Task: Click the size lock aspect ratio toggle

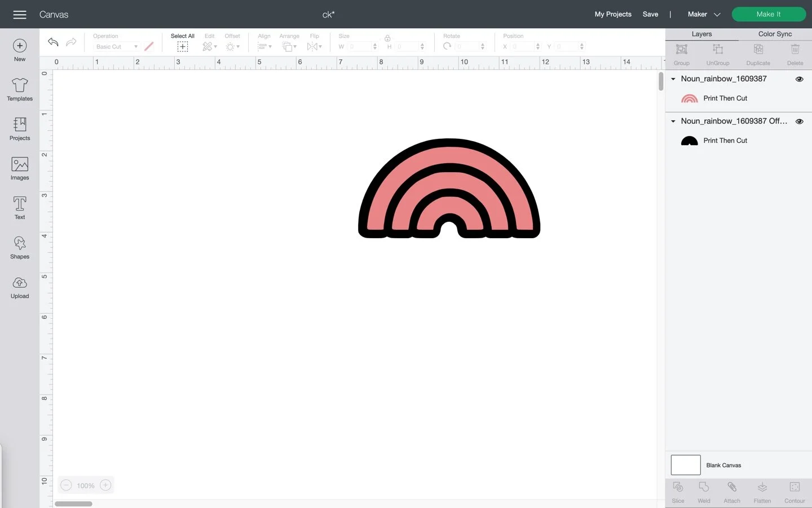Action: (x=387, y=38)
